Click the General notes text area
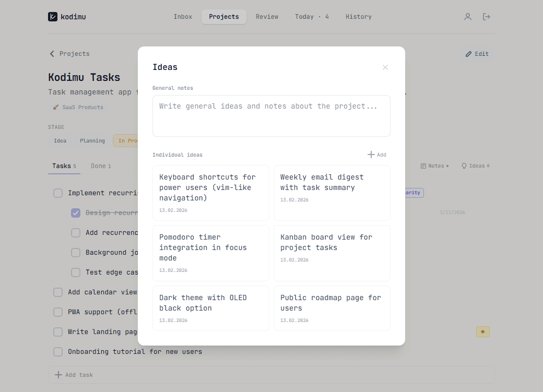The width and height of the screenshot is (543, 392). (x=271, y=115)
